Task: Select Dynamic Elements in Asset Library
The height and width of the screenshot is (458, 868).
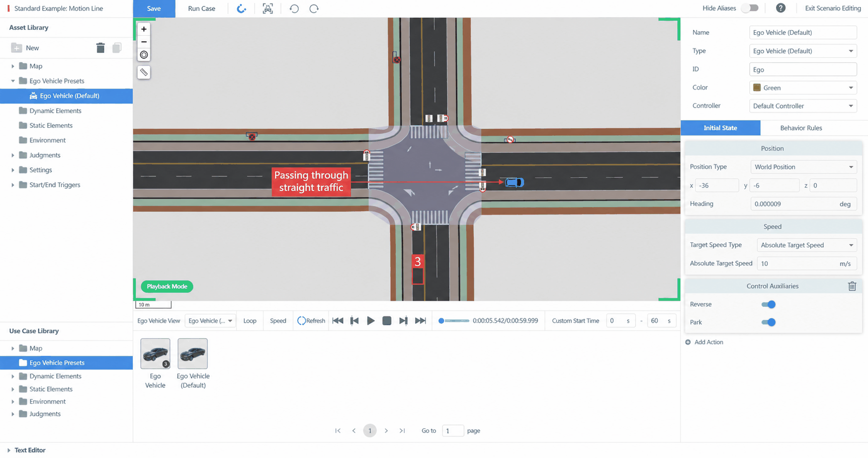Action: (55, 111)
